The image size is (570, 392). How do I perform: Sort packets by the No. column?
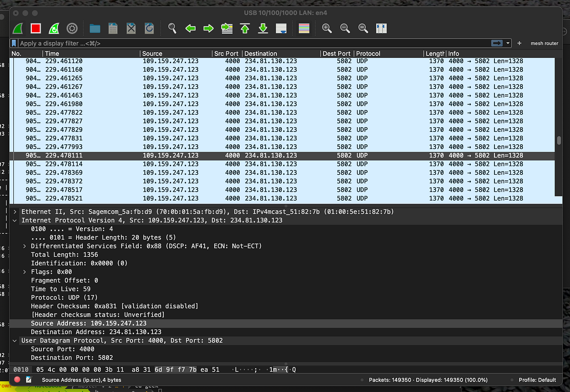point(26,54)
